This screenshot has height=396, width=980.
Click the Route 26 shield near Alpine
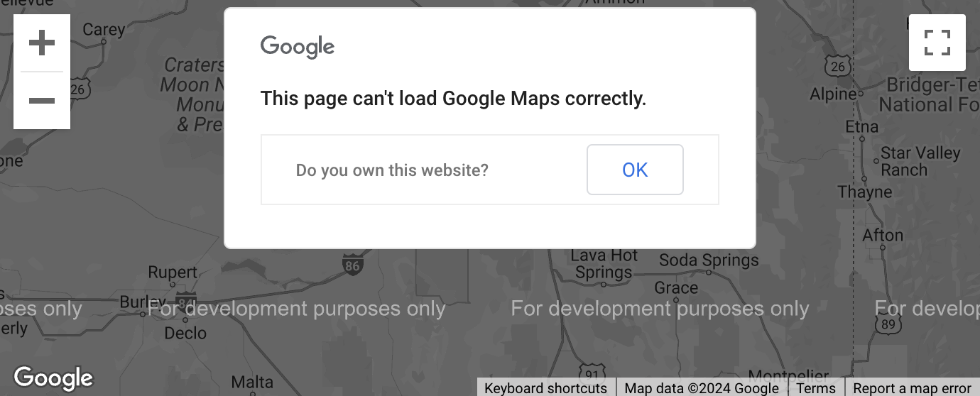pyautogui.click(x=839, y=65)
